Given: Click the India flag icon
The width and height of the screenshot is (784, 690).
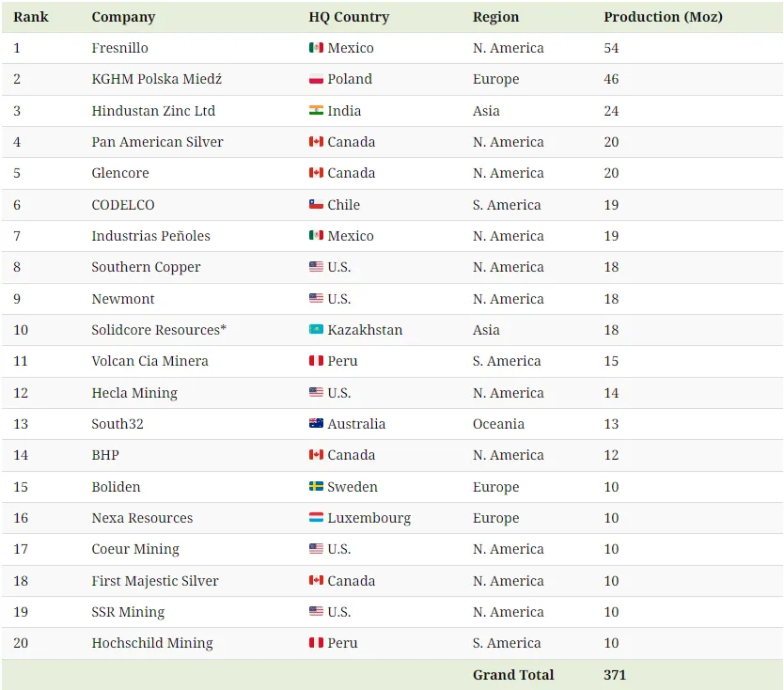Looking at the screenshot, I should [x=316, y=111].
